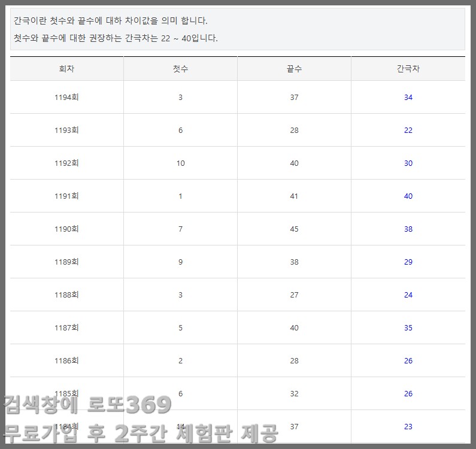Screen dimensions: 476x449
Task: Click last number 40 in 1187회 row
Action: (x=294, y=328)
